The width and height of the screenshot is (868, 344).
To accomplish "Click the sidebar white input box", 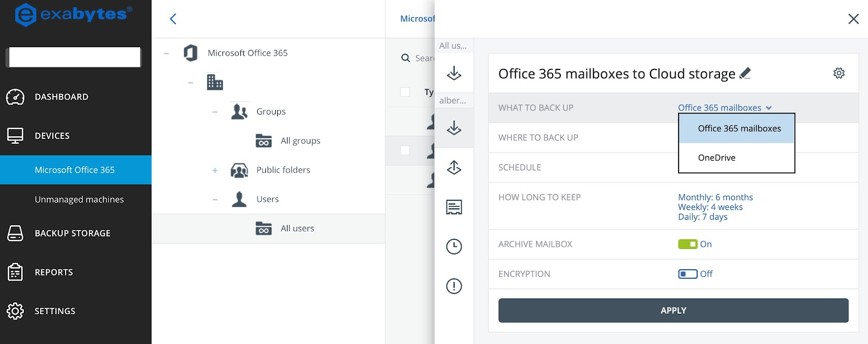I will (x=75, y=57).
